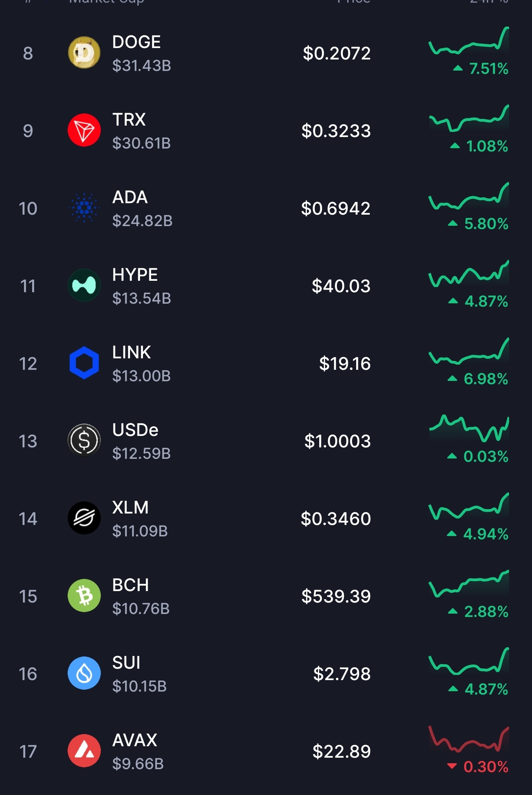Tap the blue Chainlink hexagon icon
Image resolution: width=532 pixels, height=795 pixels.
tap(84, 363)
